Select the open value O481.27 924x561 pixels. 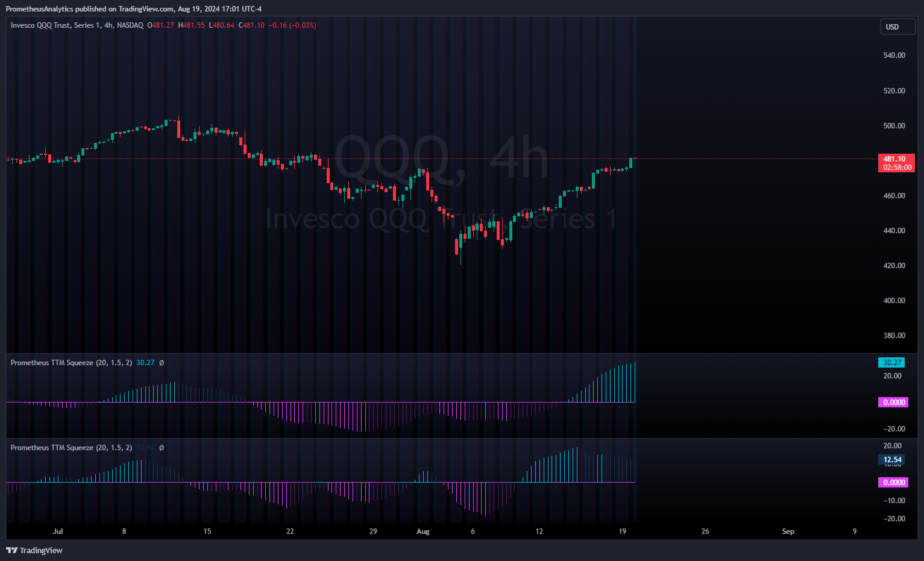pyautogui.click(x=160, y=25)
